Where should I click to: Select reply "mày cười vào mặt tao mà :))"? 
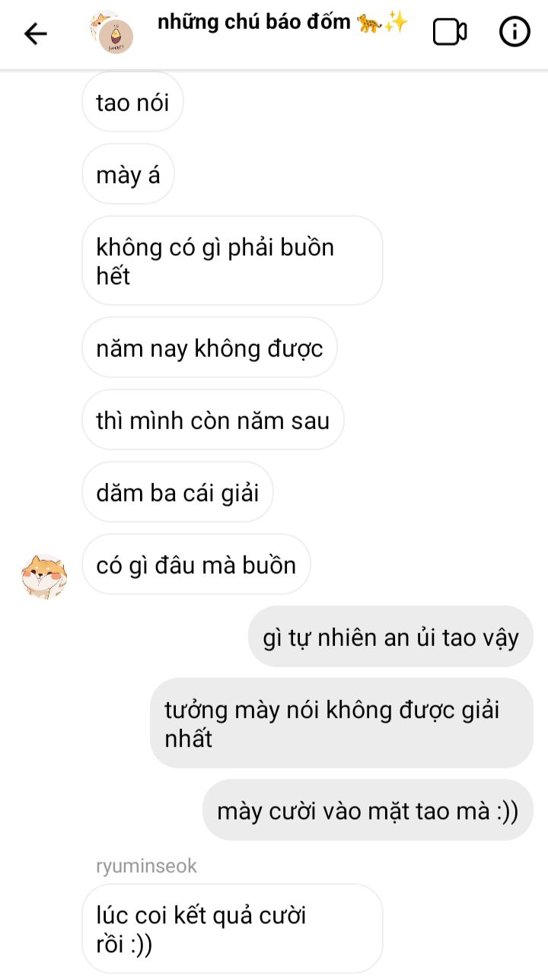tap(368, 810)
